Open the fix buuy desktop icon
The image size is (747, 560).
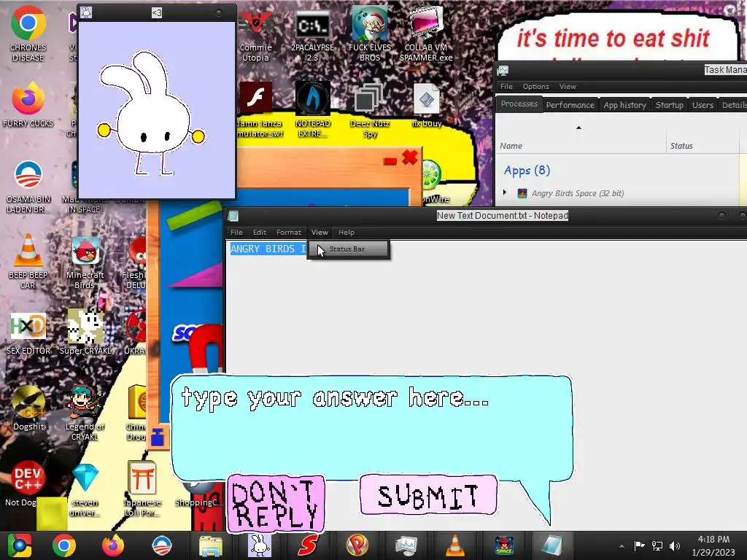coord(426,106)
